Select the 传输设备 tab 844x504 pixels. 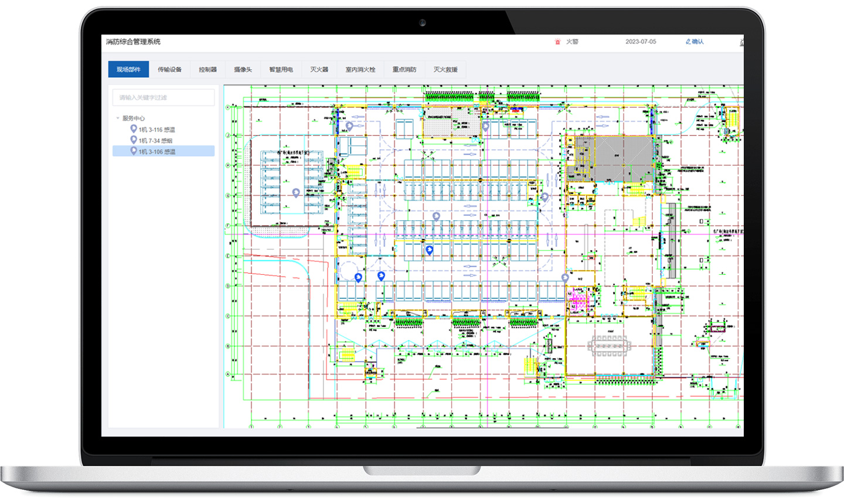(169, 69)
